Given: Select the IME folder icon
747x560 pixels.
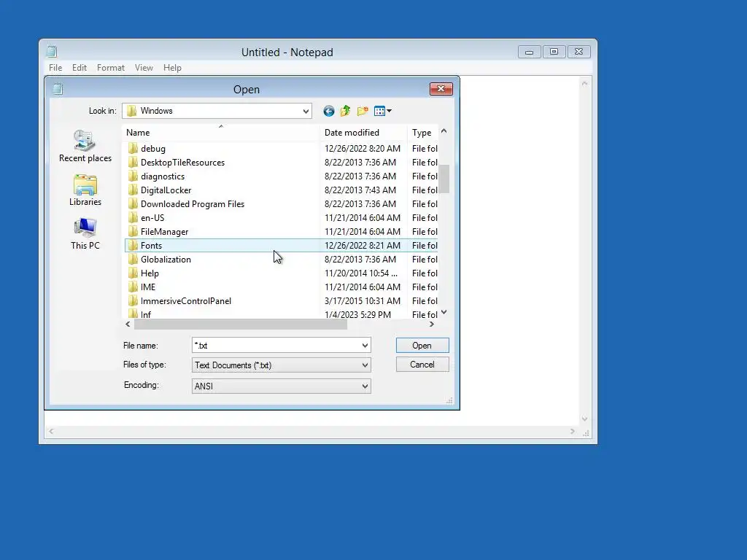Looking at the screenshot, I should 133,287.
